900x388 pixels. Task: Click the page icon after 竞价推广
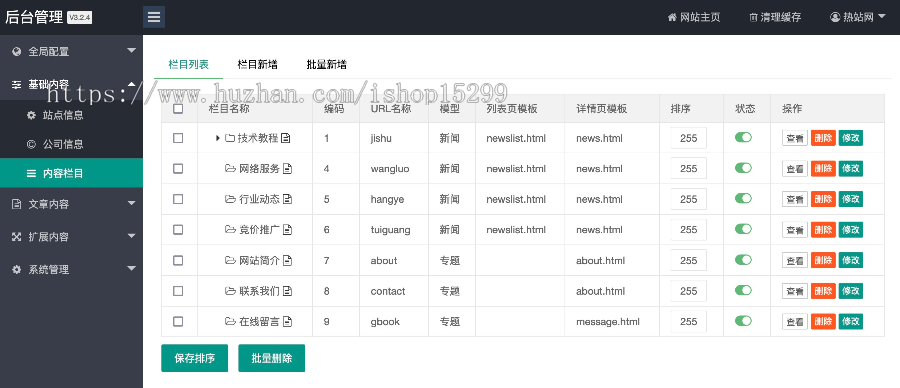tap(288, 230)
